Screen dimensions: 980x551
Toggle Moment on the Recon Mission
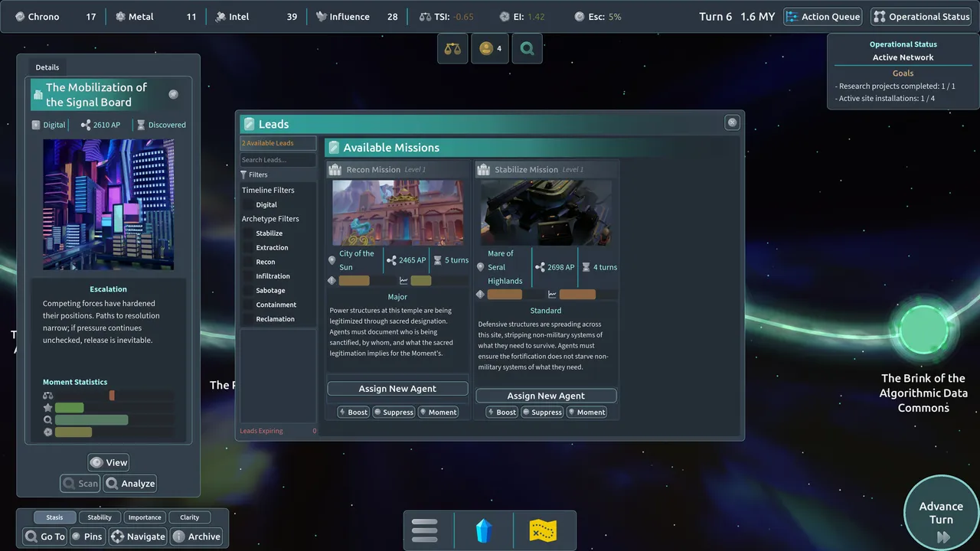pyautogui.click(x=438, y=412)
